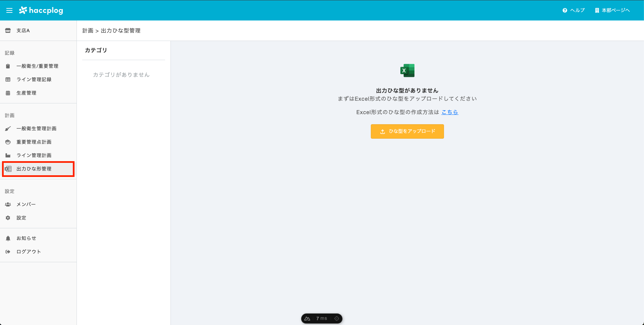Click the Nuxt devtools badge at bottom

pos(307,319)
